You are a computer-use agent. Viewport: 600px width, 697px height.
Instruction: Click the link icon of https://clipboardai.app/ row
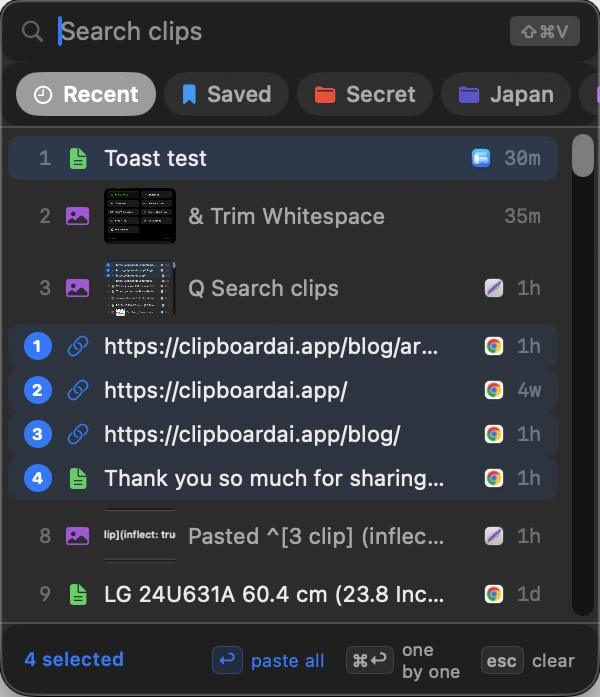click(78, 390)
